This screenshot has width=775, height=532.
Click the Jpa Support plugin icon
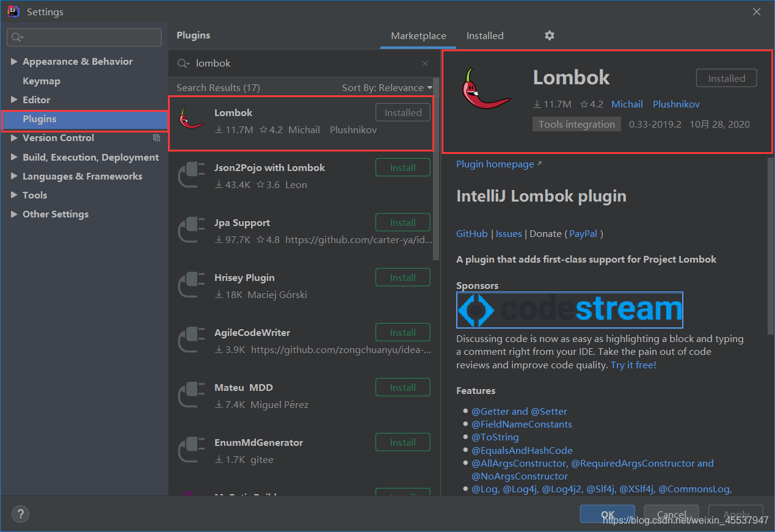[x=192, y=229]
